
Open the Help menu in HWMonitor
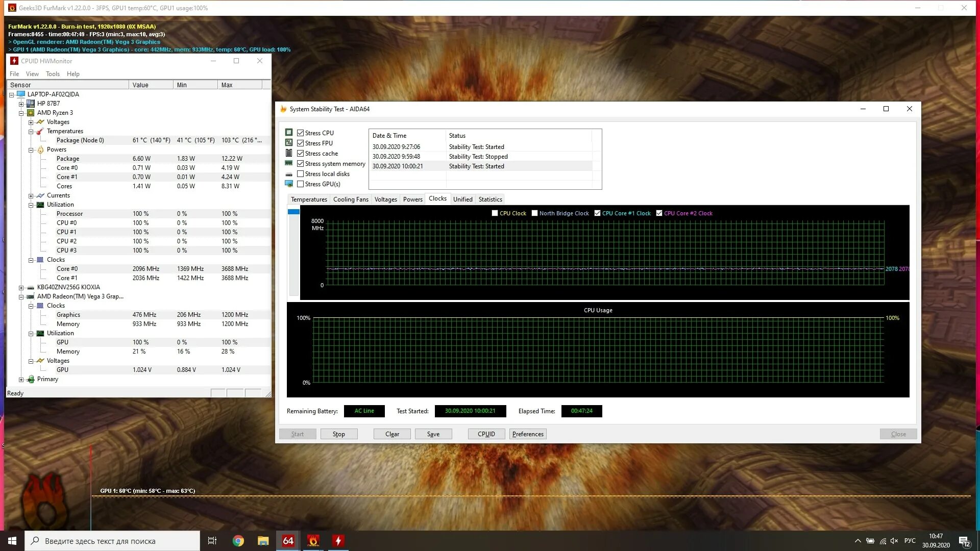(x=73, y=73)
